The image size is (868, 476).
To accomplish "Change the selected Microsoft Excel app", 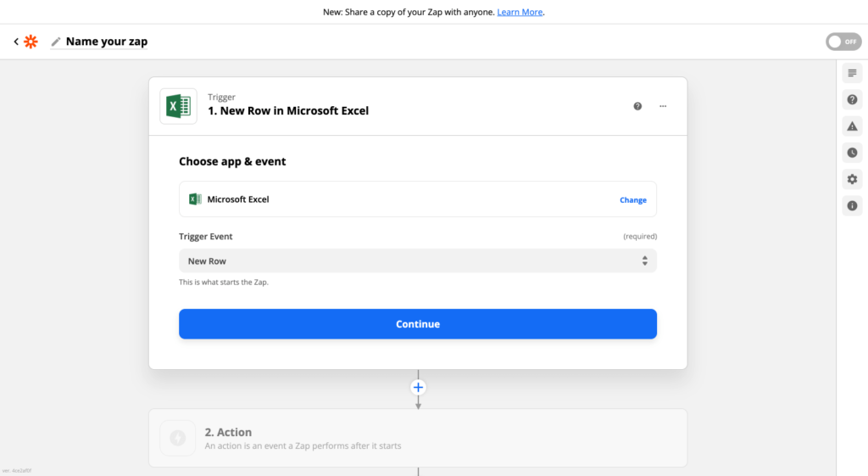I will [x=632, y=200].
